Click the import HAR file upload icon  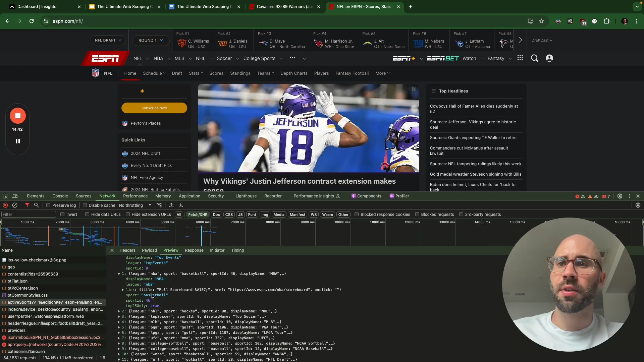click(x=171, y=205)
